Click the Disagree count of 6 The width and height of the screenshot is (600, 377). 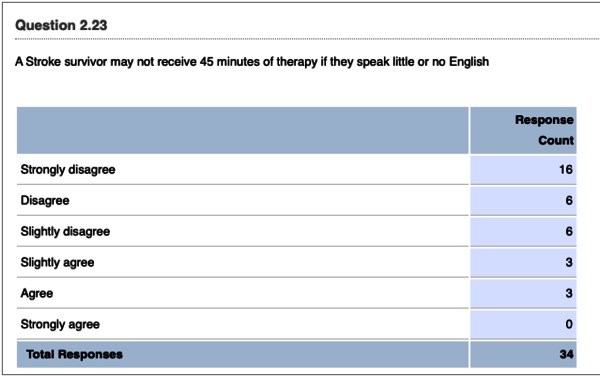point(569,200)
